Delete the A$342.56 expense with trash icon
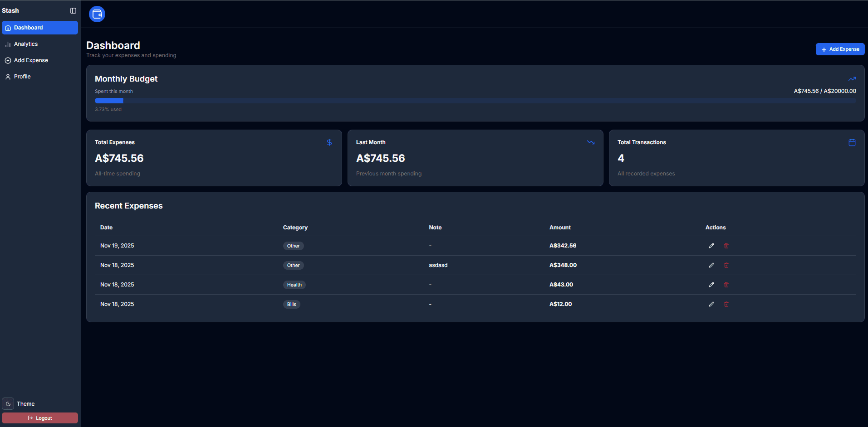 click(x=726, y=246)
